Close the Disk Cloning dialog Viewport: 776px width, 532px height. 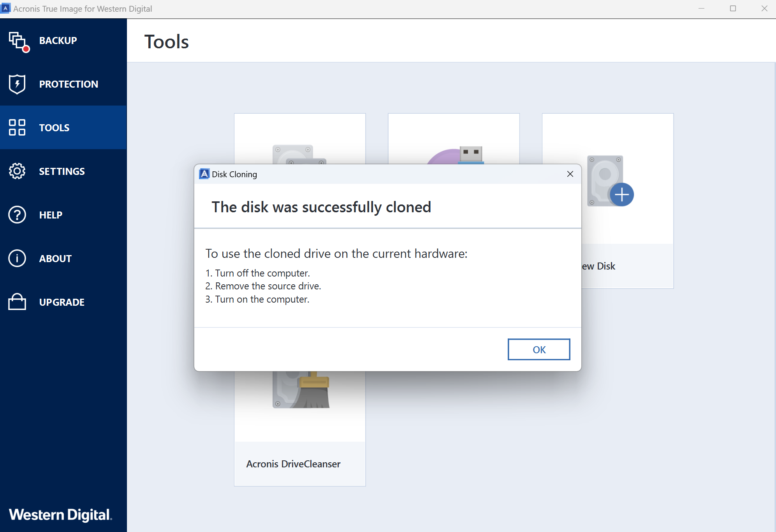pyautogui.click(x=570, y=174)
